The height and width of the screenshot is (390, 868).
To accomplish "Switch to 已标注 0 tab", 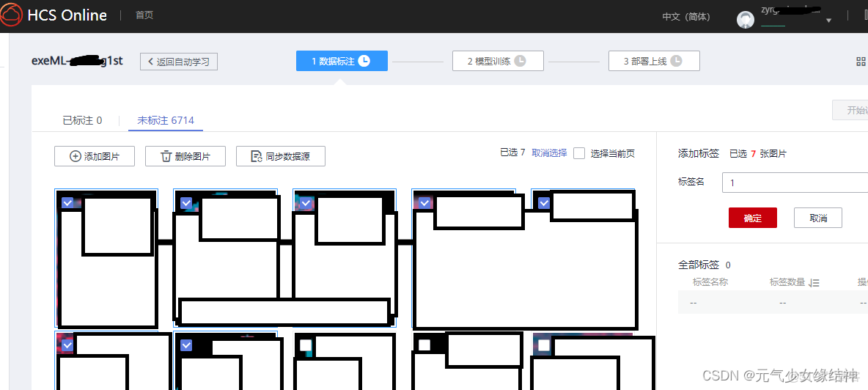I will coord(82,120).
